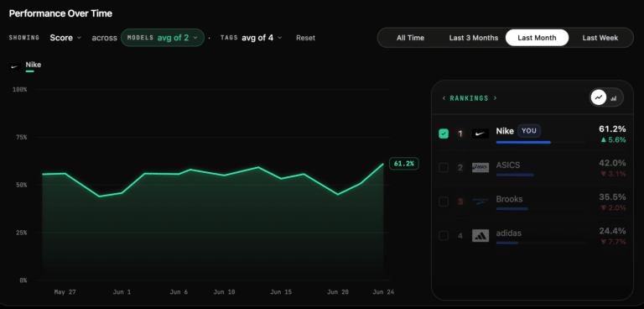The height and width of the screenshot is (309, 644).
Task: Check the ASICS checkbox
Action: [x=444, y=167]
